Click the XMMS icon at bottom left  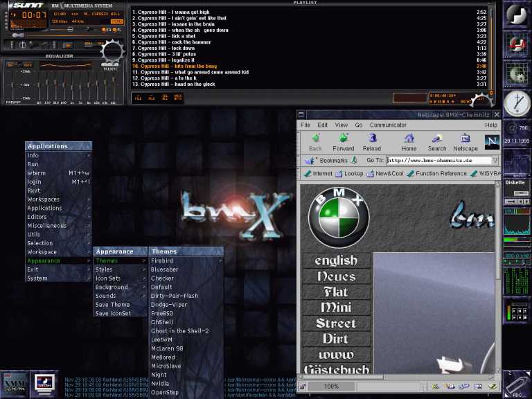point(15,384)
